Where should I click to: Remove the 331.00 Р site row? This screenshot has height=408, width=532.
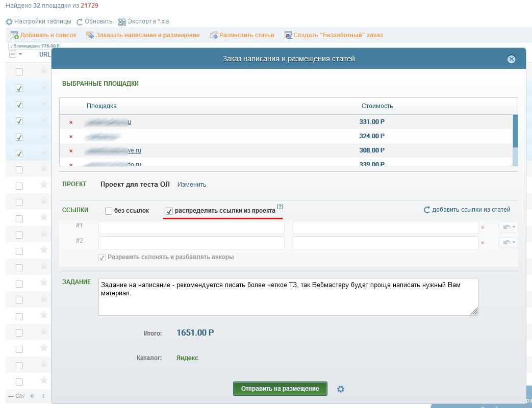coord(71,122)
